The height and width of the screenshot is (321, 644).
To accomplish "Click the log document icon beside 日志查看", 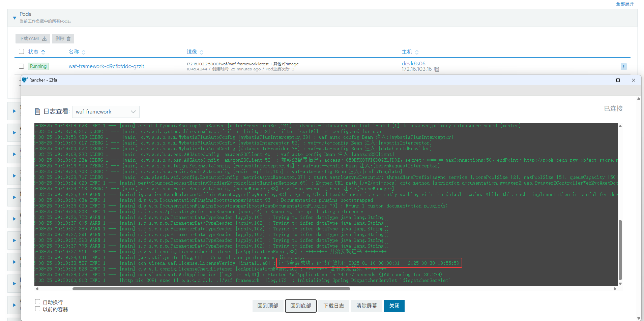I will [x=38, y=111].
